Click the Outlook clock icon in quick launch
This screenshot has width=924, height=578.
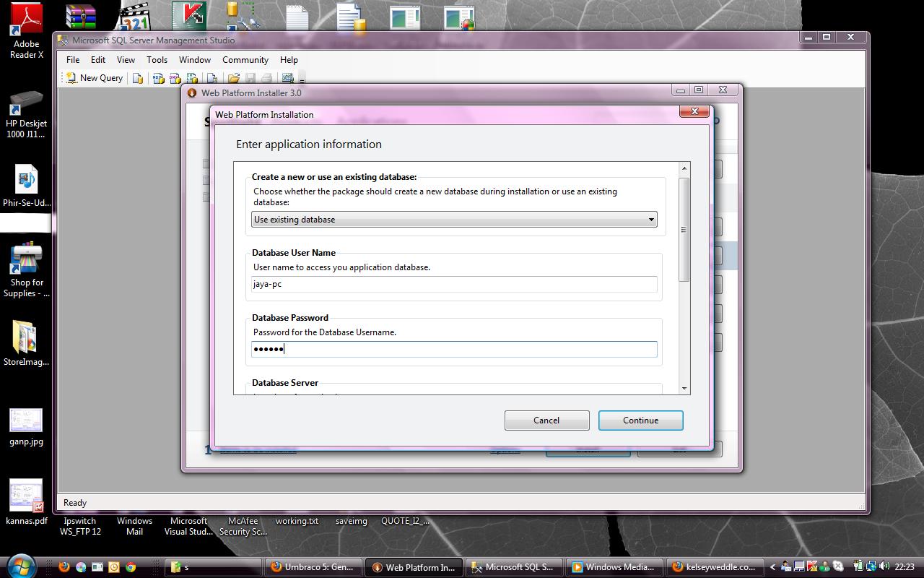click(114, 567)
